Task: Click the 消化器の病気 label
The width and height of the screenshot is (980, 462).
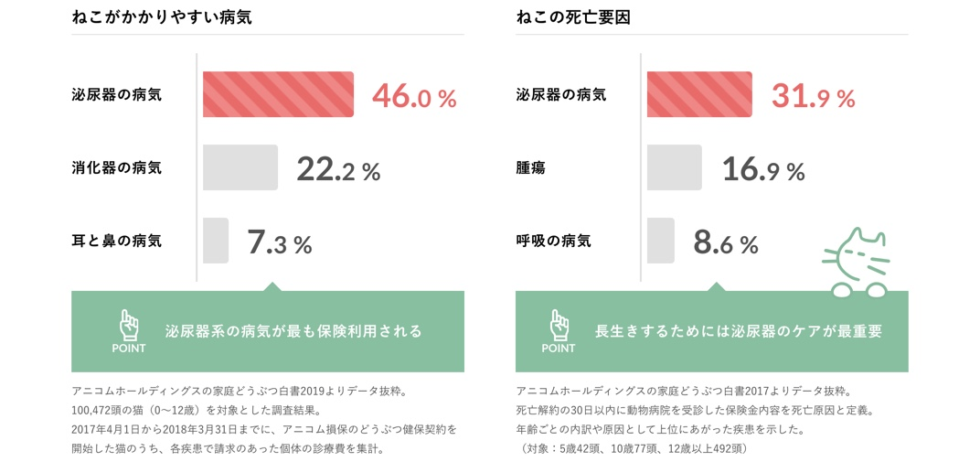Action: point(117,168)
